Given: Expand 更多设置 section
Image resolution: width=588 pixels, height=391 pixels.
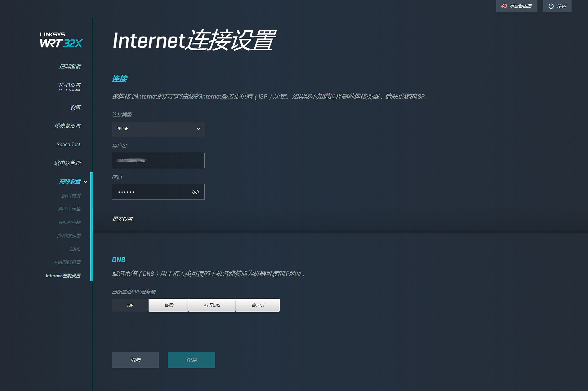Looking at the screenshot, I should tap(122, 219).
